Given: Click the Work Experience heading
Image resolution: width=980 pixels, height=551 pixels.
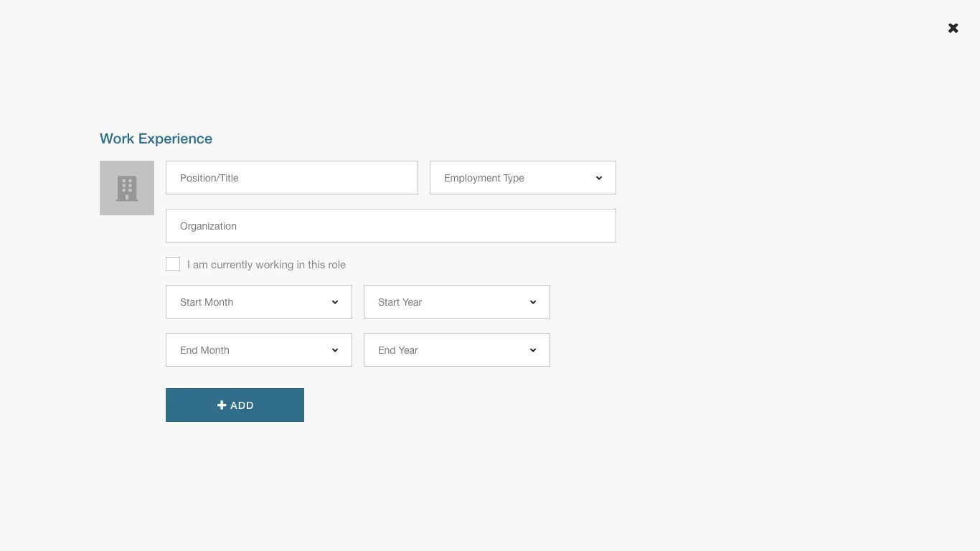Looking at the screenshot, I should (156, 138).
